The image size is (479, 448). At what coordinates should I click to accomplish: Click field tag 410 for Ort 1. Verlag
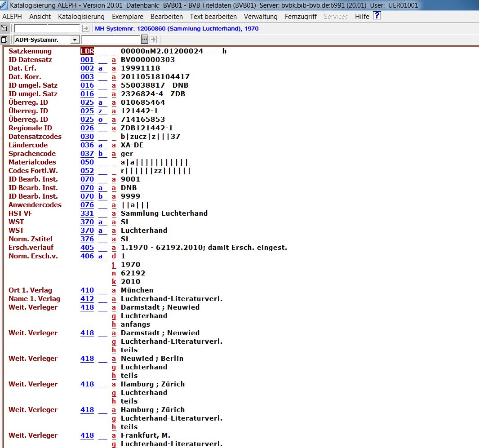[x=87, y=290]
